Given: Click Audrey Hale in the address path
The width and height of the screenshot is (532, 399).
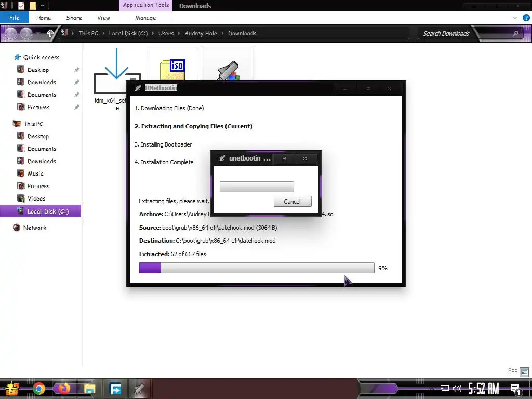Looking at the screenshot, I should tap(201, 33).
